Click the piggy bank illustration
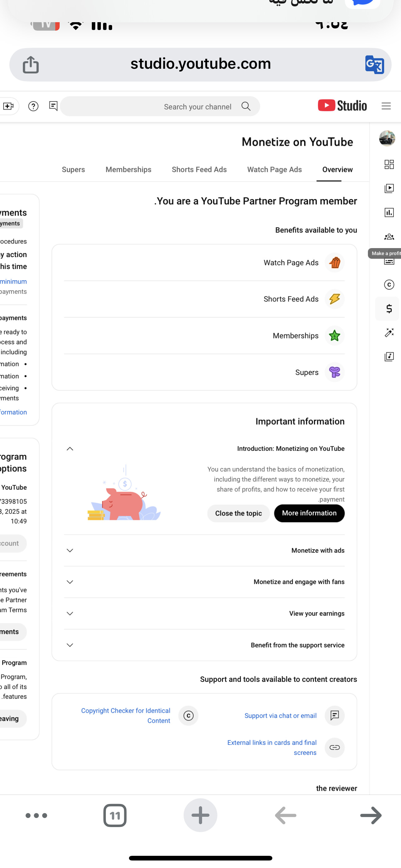The height and width of the screenshot is (868, 401). [x=124, y=493]
